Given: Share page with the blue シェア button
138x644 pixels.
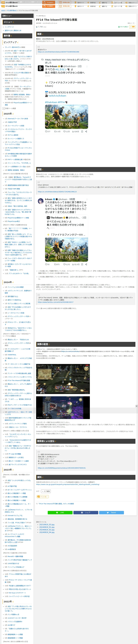Looking at the screenshot, I should [86, 513].
